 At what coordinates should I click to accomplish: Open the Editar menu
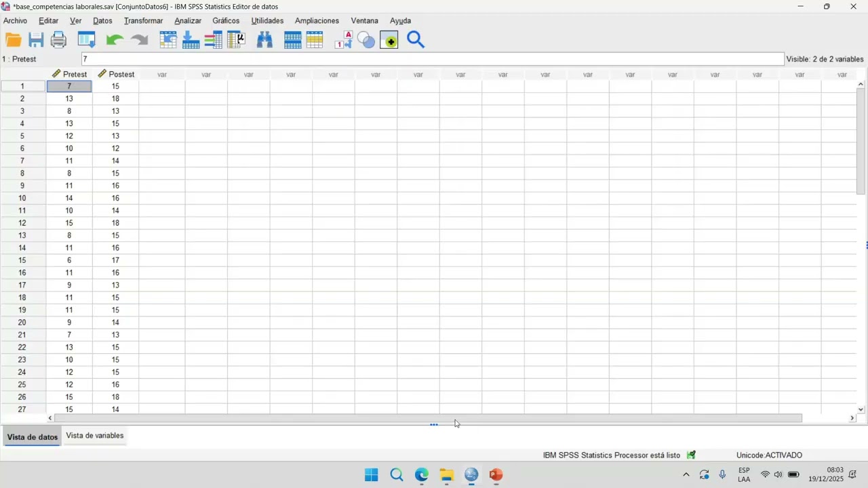(48, 20)
